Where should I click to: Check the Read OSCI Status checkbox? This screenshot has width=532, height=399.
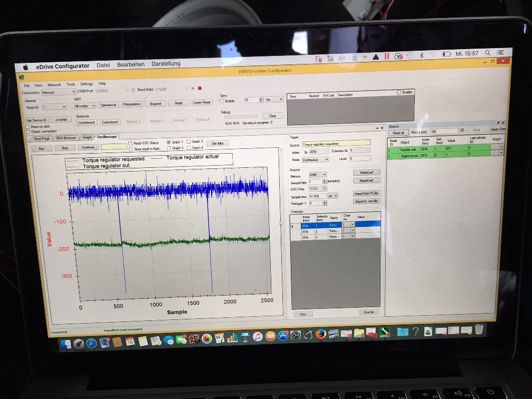pos(130,143)
